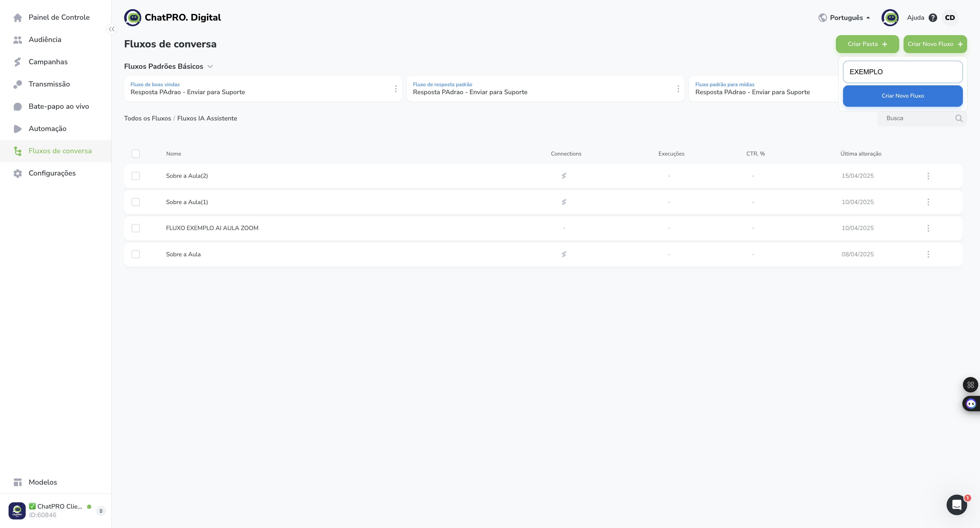Click the Fluxos IA Assistente breadcrumb
This screenshot has height=528, width=980.
click(207, 118)
